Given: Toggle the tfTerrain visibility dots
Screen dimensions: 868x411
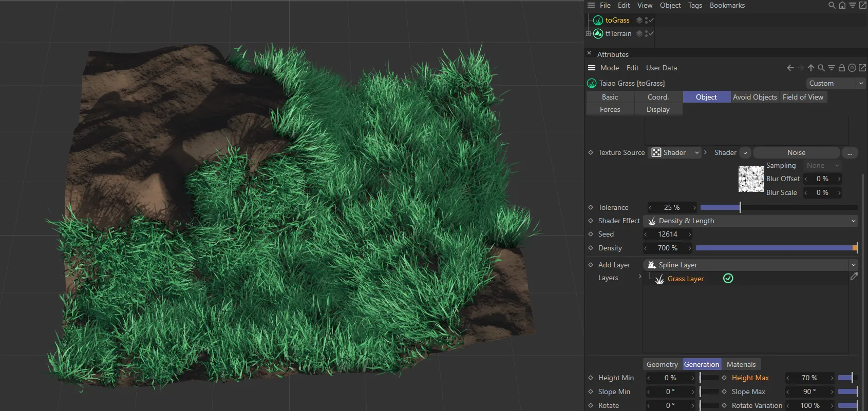Looking at the screenshot, I should pos(646,34).
